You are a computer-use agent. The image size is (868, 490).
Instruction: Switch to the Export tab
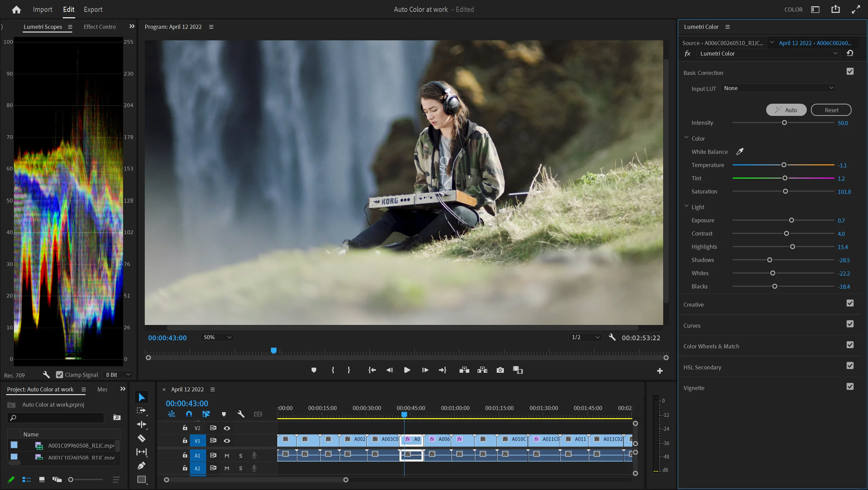[x=93, y=9]
